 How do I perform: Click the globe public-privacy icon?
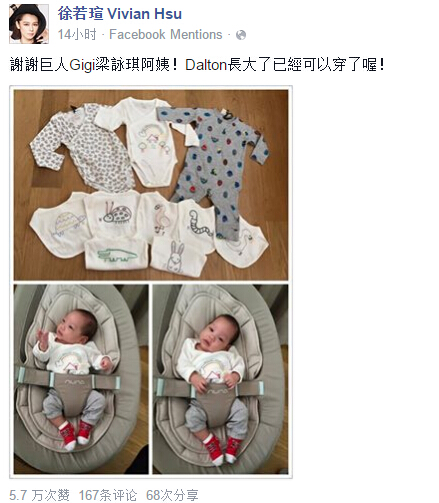(x=241, y=35)
